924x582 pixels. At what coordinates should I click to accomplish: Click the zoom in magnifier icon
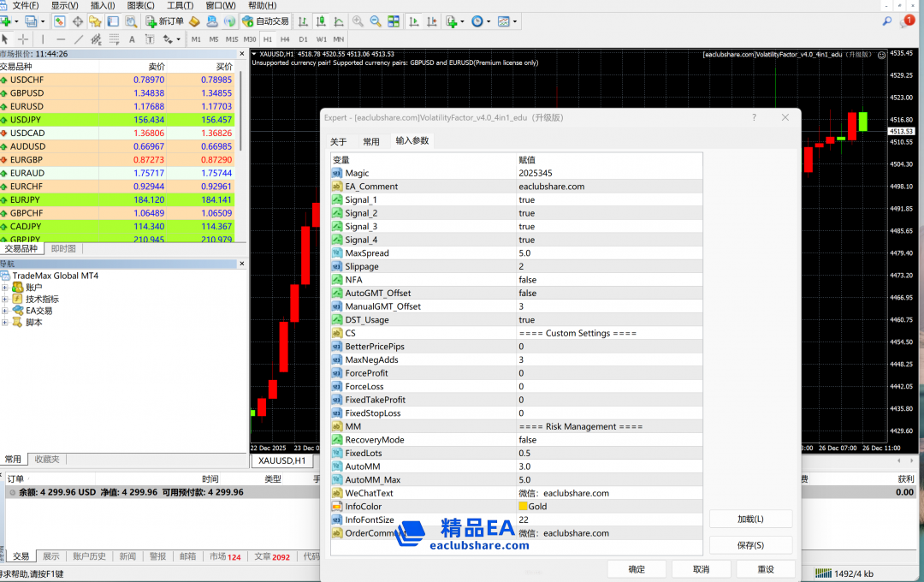point(358,21)
